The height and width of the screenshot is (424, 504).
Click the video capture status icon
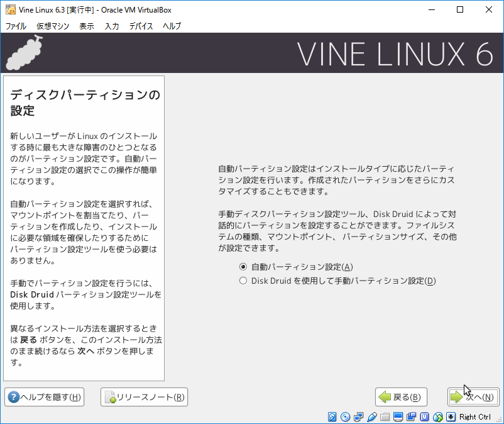click(411, 417)
